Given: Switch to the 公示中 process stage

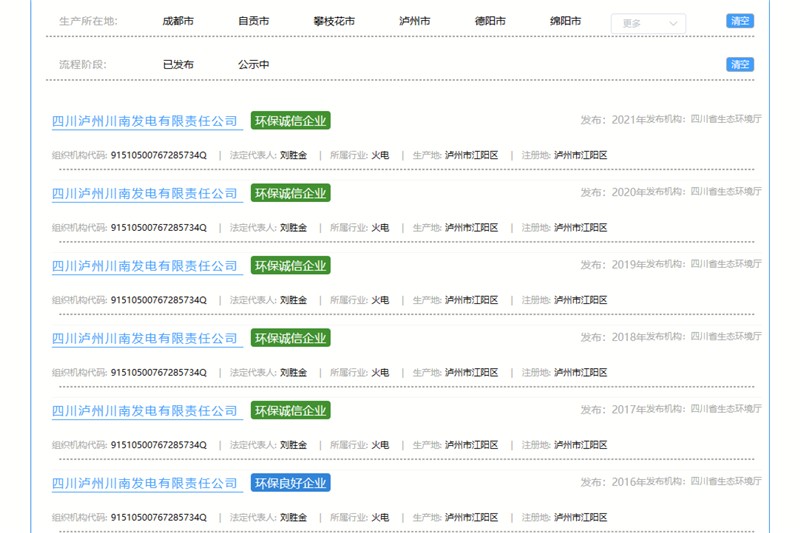Looking at the screenshot, I should (253, 65).
